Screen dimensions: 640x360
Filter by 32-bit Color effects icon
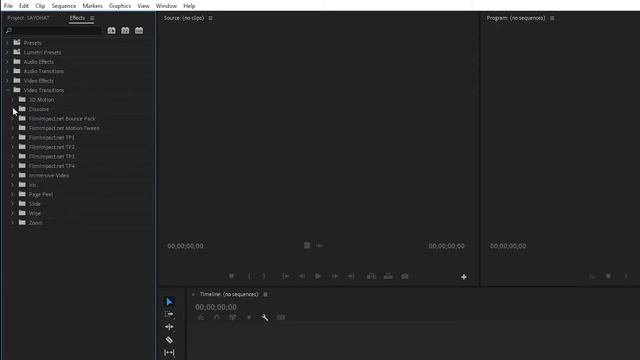(x=125, y=31)
